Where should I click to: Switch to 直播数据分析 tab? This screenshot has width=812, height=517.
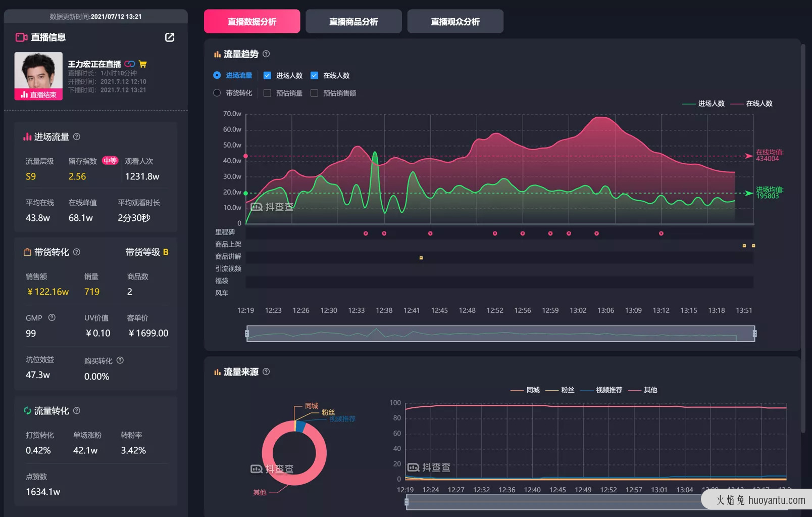click(252, 21)
